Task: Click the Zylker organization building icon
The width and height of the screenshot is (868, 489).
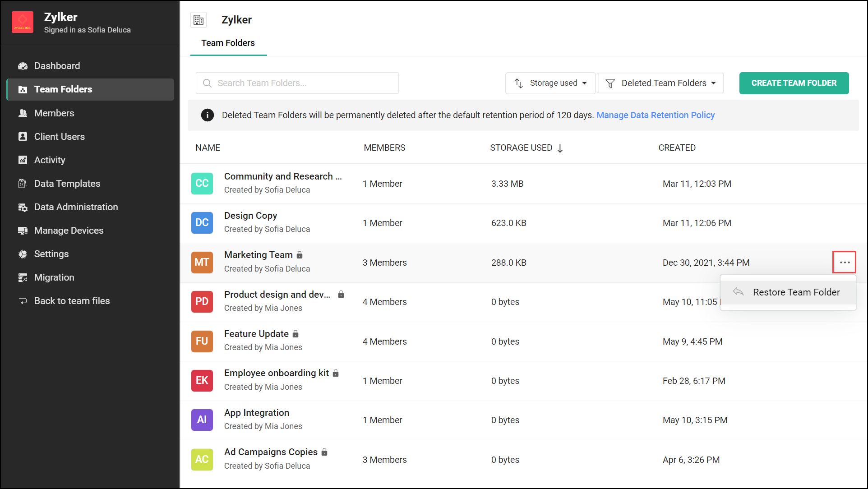Action: click(x=199, y=20)
